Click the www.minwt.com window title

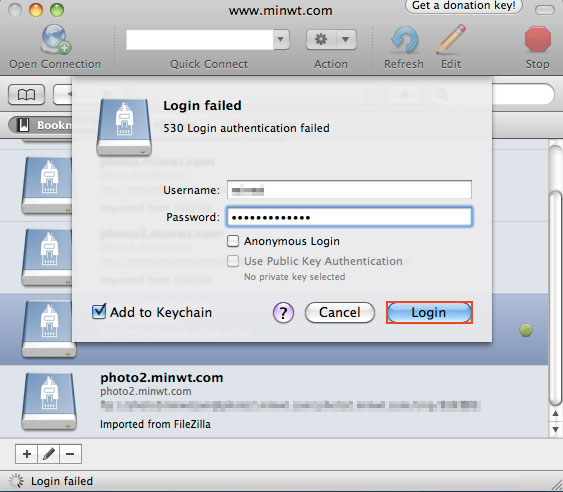coord(280,10)
